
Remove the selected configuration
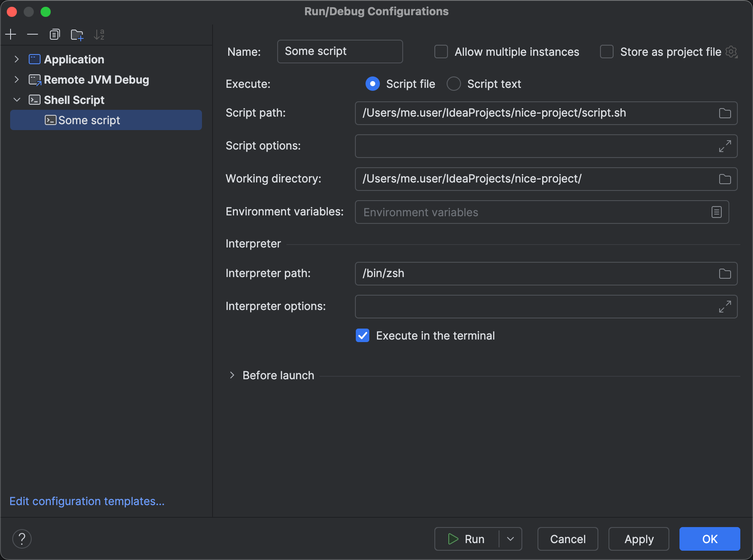[x=33, y=34]
